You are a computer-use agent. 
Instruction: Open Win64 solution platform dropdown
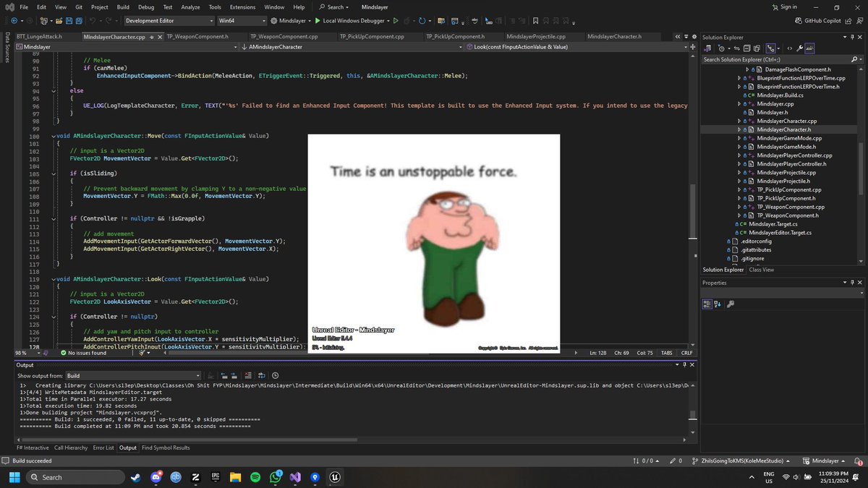(x=242, y=21)
